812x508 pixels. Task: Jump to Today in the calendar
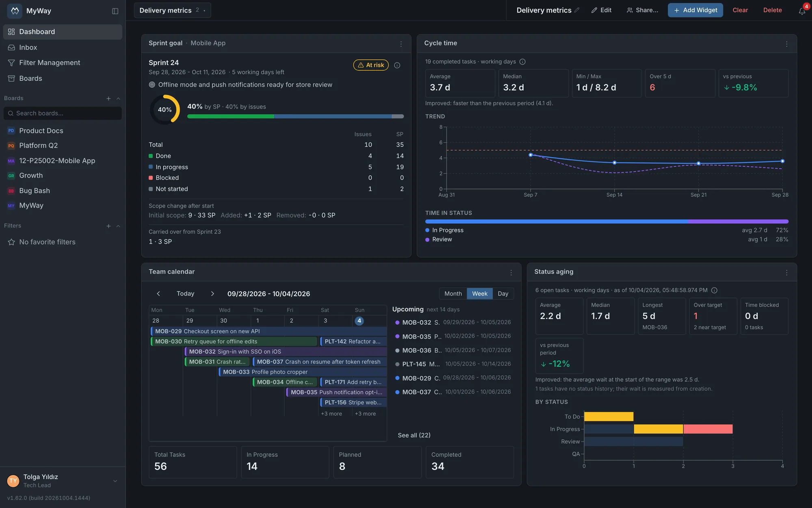(185, 293)
